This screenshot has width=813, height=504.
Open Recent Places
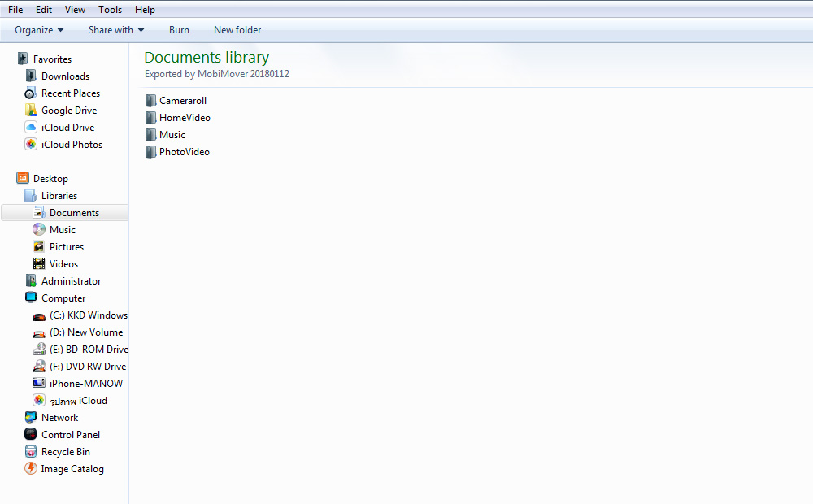point(70,93)
